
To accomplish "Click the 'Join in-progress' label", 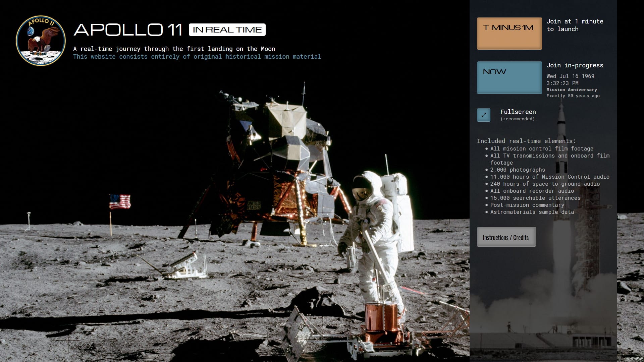I will (575, 65).
